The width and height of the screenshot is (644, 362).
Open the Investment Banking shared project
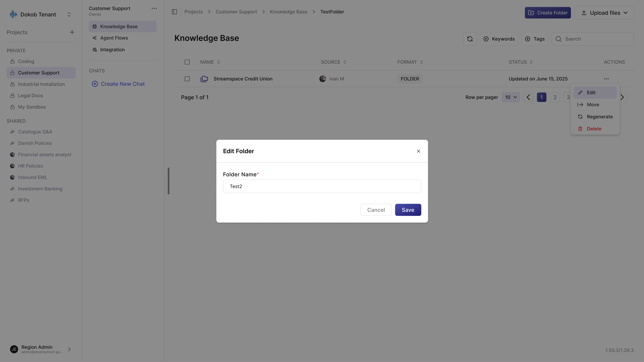point(41,189)
